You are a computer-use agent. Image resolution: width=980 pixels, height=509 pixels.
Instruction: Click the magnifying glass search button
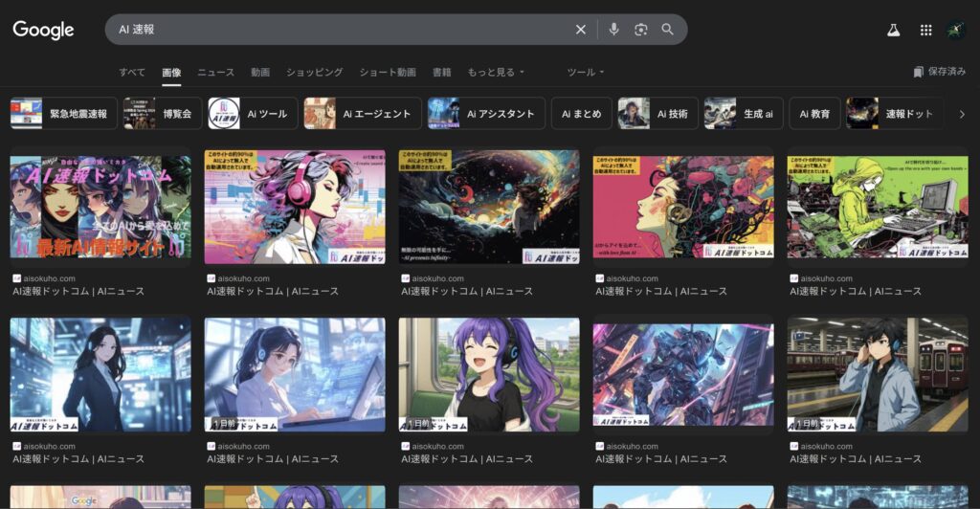tap(668, 30)
